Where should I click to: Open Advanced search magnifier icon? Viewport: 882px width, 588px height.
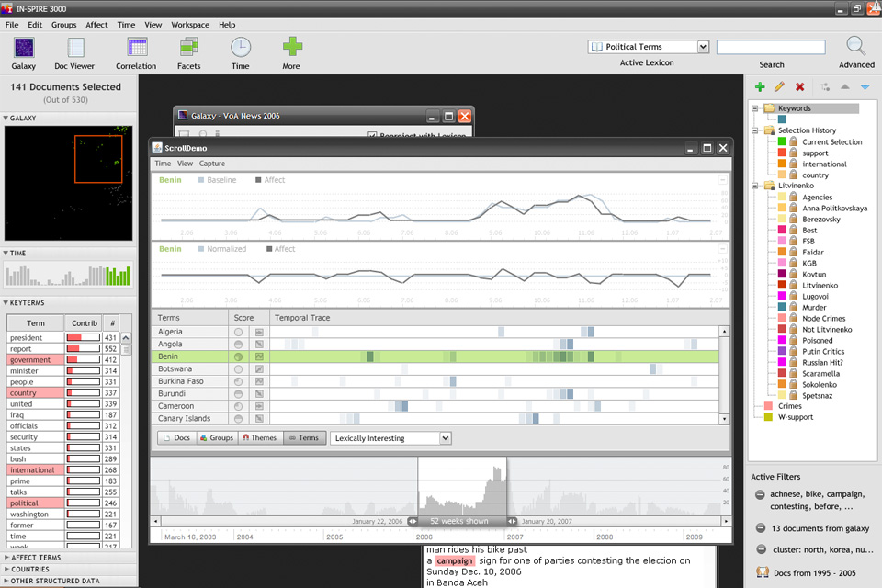click(855, 48)
